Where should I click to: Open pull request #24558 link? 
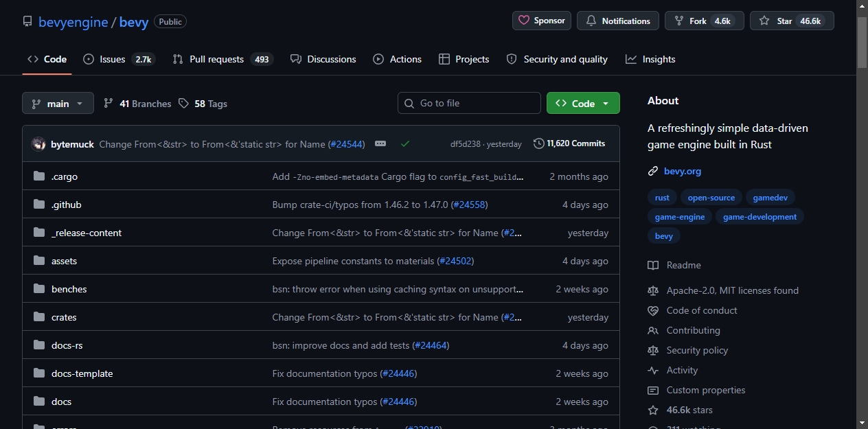[x=469, y=205]
